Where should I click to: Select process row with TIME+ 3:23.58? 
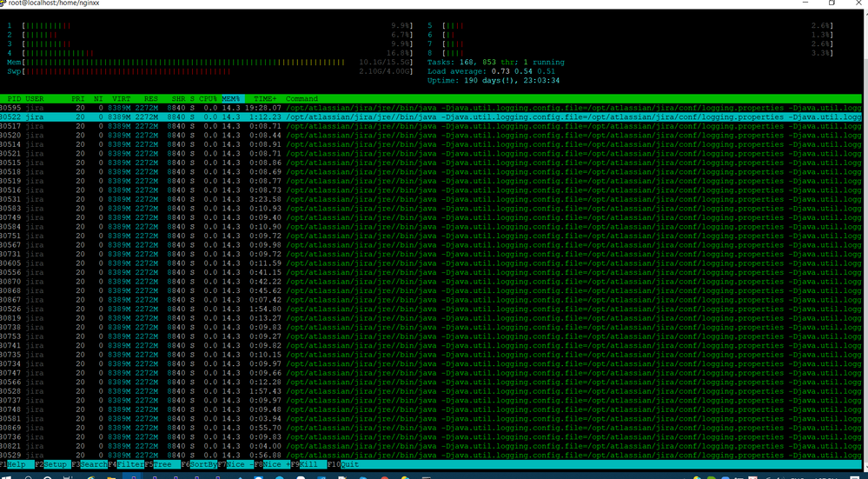[x=431, y=199]
